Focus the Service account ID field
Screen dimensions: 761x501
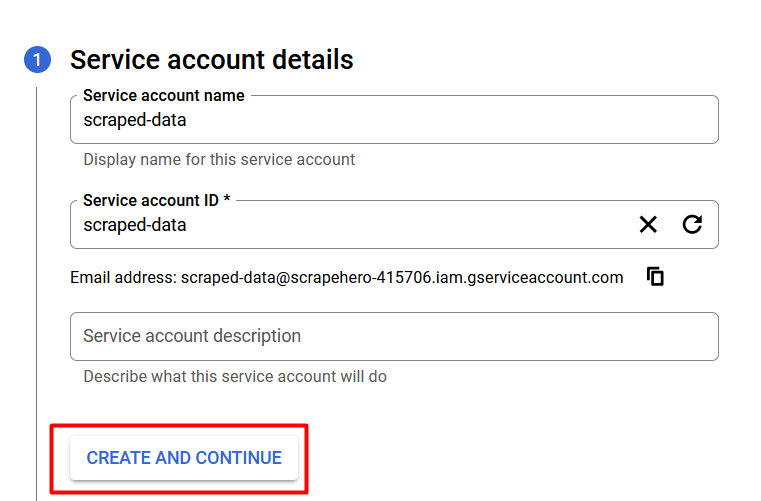[x=394, y=224]
